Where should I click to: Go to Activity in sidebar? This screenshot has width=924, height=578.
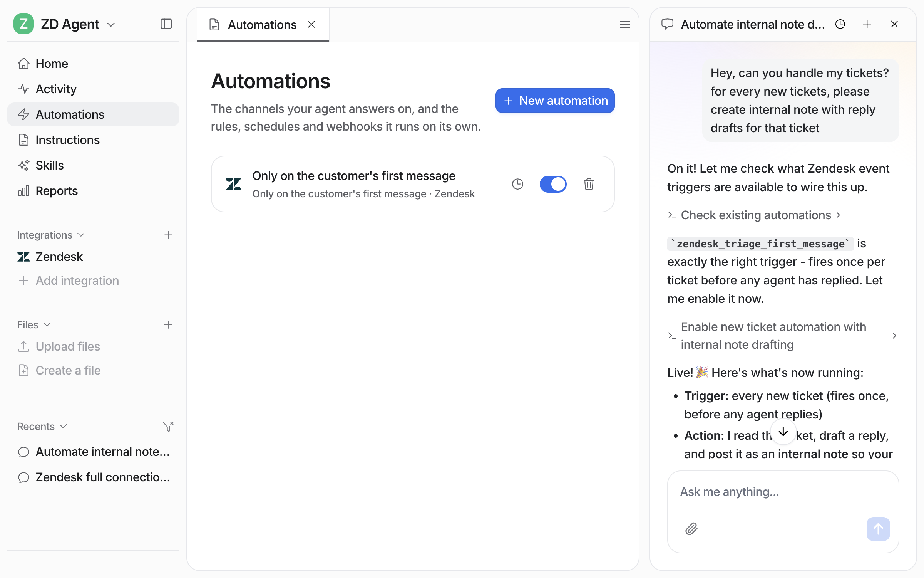tap(93, 89)
